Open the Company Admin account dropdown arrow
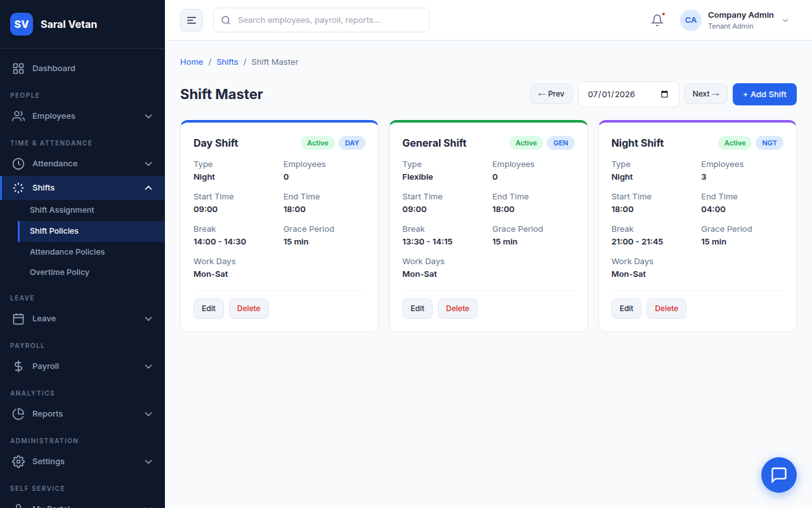 785,20
